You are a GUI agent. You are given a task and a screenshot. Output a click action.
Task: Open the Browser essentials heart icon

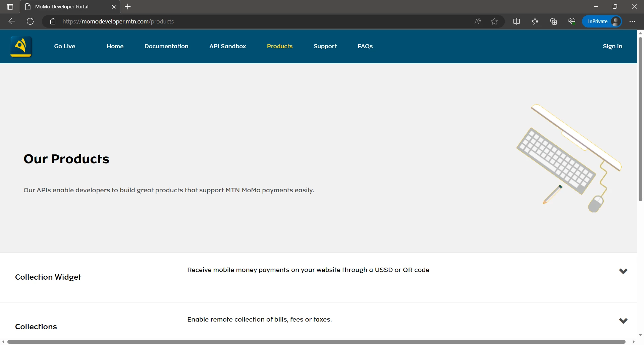click(x=572, y=21)
